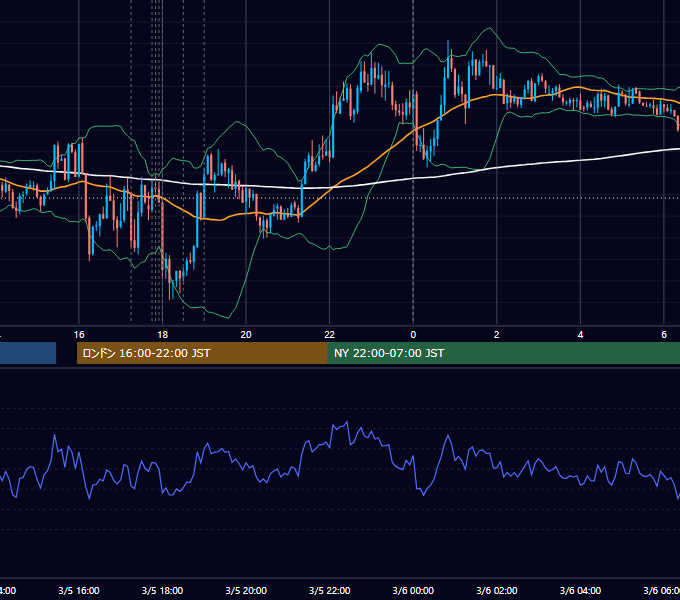Click hour label 6 under price chart
Viewport: 680px width, 600px height.
pos(664,335)
